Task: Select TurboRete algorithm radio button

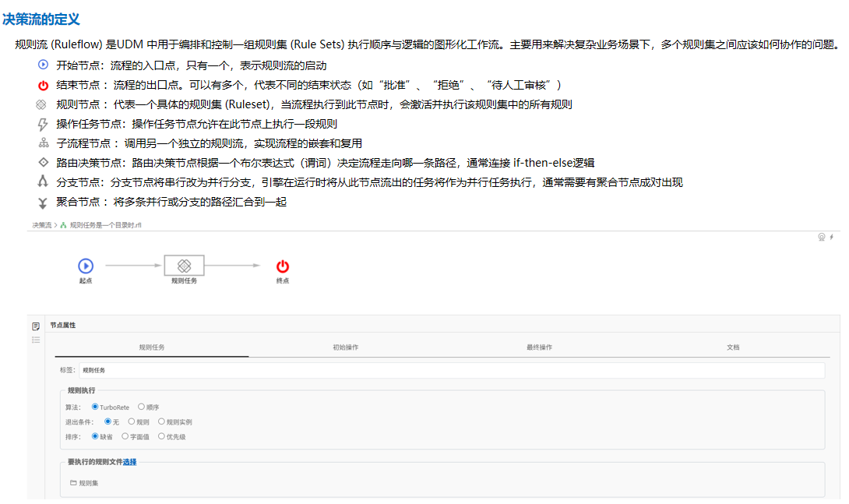Action: (95, 407)
